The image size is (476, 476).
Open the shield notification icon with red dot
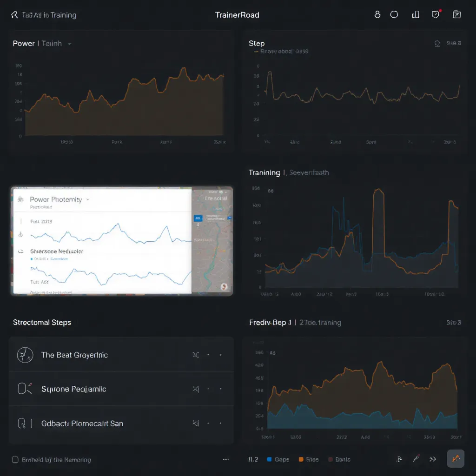(x=436, y=14)
